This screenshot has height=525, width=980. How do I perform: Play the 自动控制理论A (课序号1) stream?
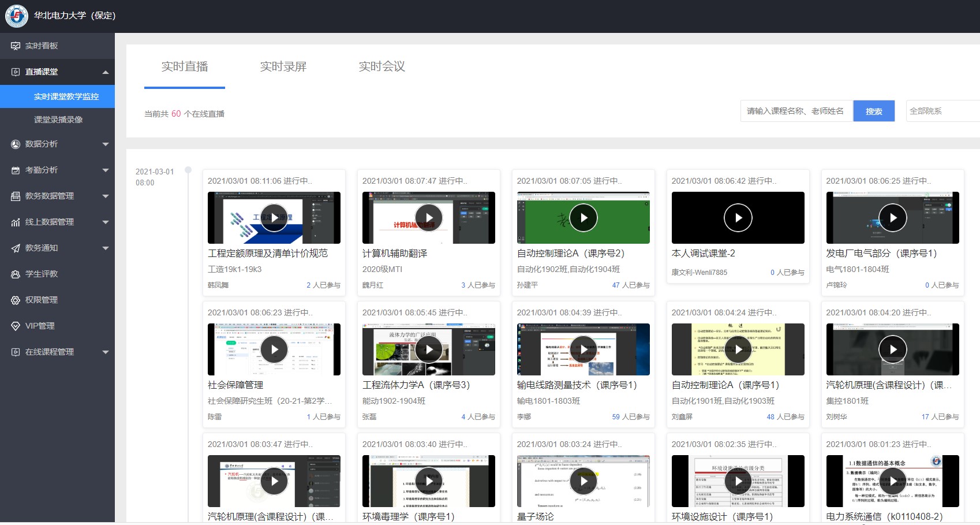pos(738,349)
